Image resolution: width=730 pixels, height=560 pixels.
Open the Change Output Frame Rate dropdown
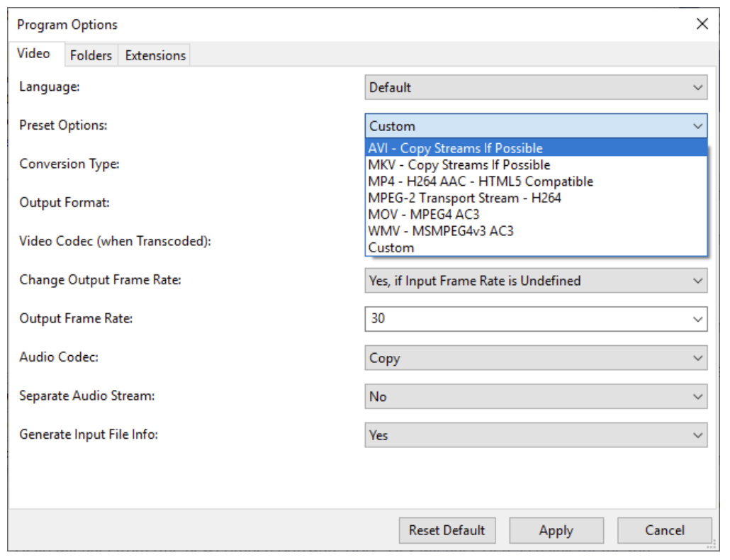coord(536,281)
